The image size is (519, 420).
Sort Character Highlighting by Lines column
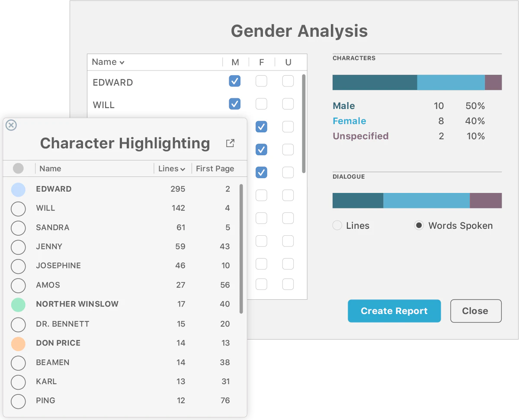[x=172, y=169]
